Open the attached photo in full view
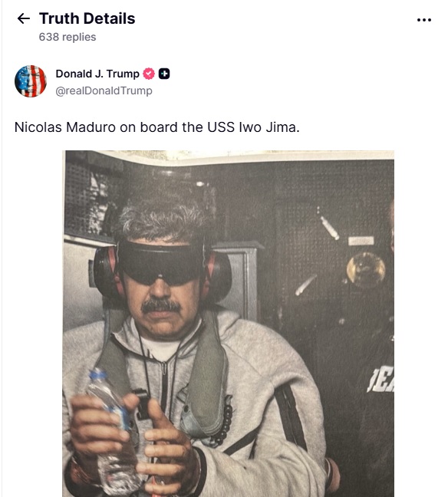 (229, 324)
